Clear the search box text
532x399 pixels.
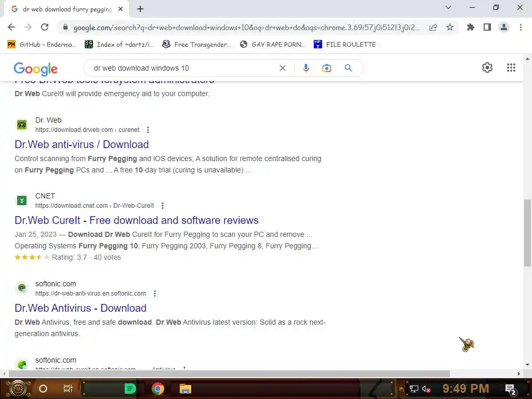coord(282,68)
